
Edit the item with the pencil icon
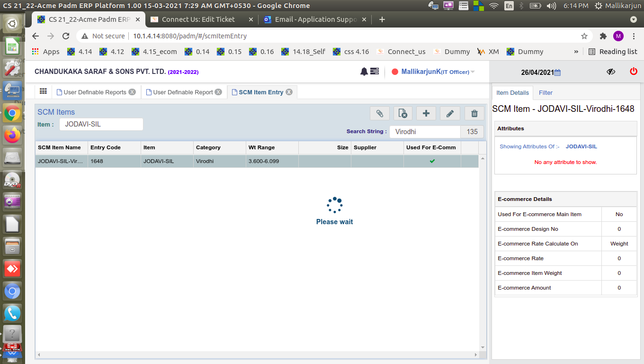[450, 113]
